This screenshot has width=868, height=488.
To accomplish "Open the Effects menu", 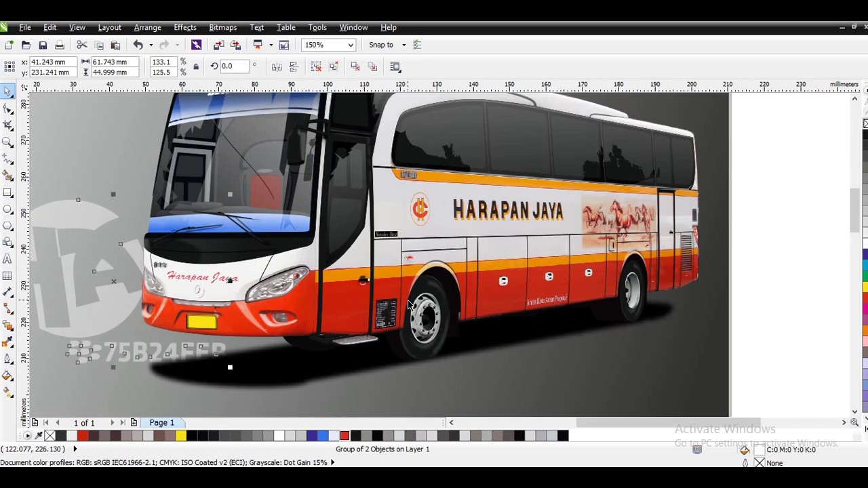I will (x=184, y=27).
